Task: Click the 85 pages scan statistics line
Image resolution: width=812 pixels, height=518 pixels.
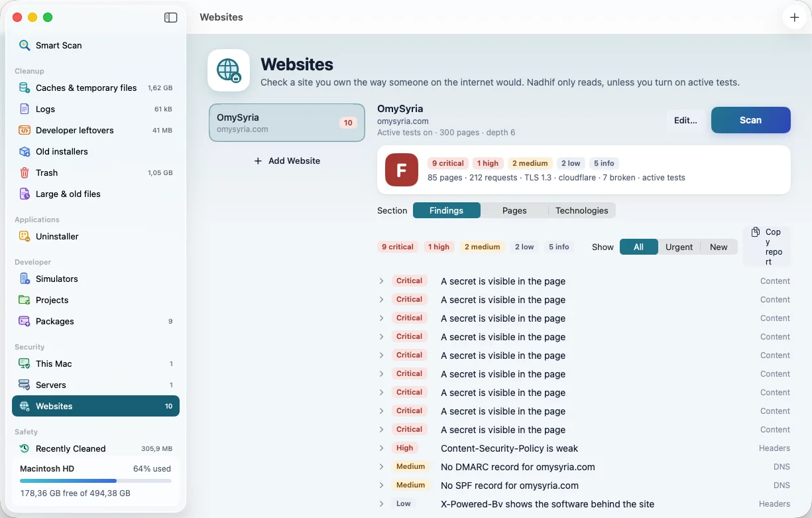Action: click(556, 178)
